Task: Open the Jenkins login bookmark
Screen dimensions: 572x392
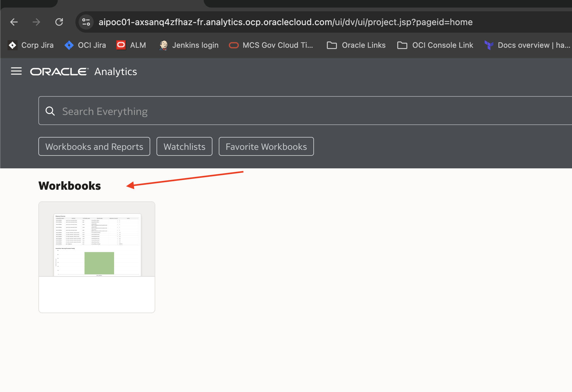Action: [189, 45]
